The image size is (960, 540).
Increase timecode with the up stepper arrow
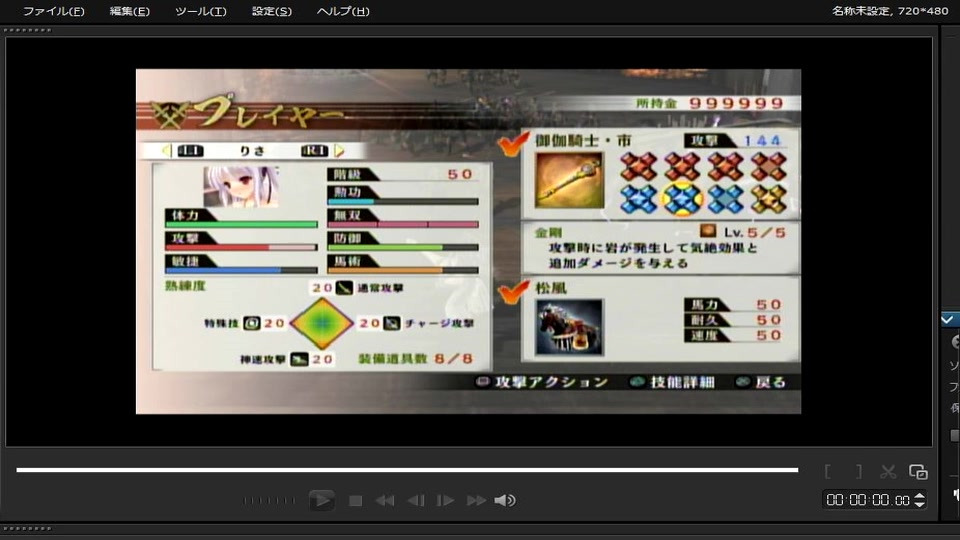pos(919,496)
